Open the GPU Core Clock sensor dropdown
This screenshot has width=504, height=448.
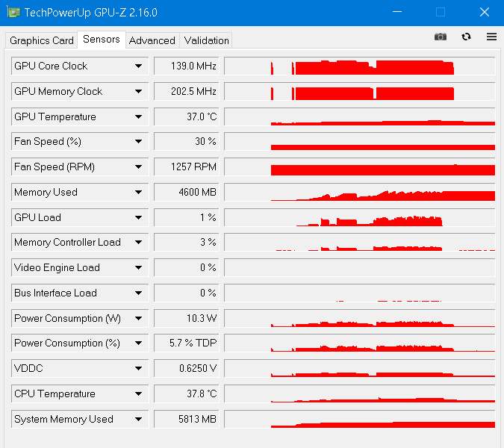(x=138, y=66)
